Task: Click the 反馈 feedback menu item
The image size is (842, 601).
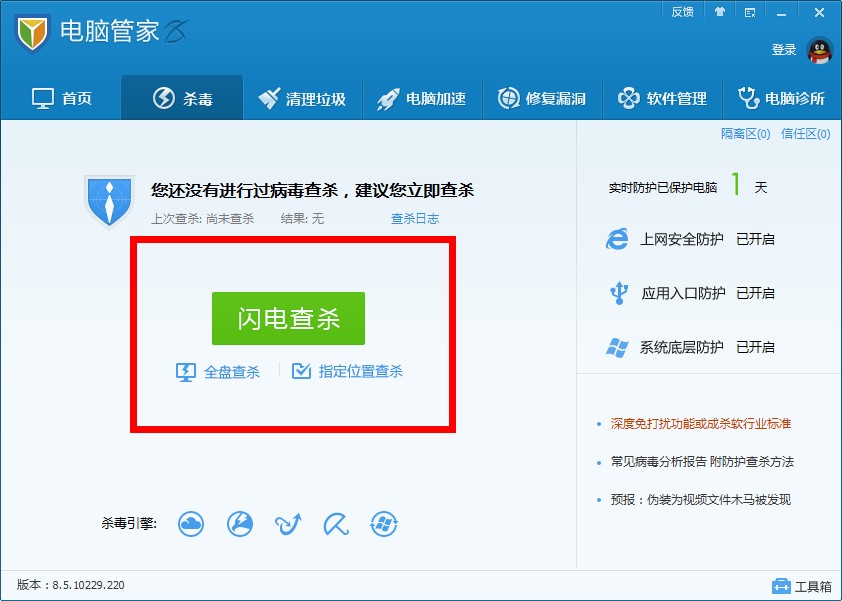Action: tap(683, 12)
